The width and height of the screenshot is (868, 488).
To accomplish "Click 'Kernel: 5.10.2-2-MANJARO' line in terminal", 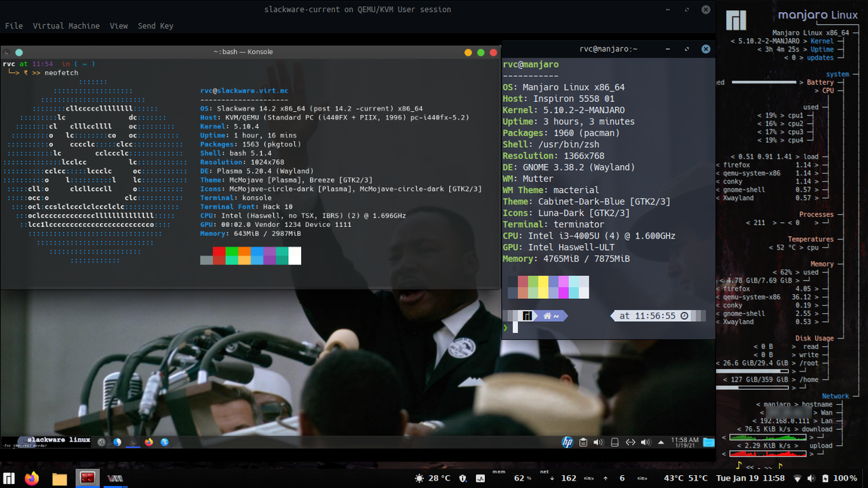I will pos(564,110).
